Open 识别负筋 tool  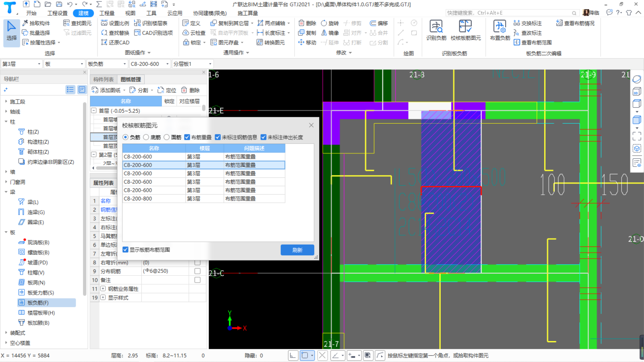pyautogui.click(x=436, y=30)
